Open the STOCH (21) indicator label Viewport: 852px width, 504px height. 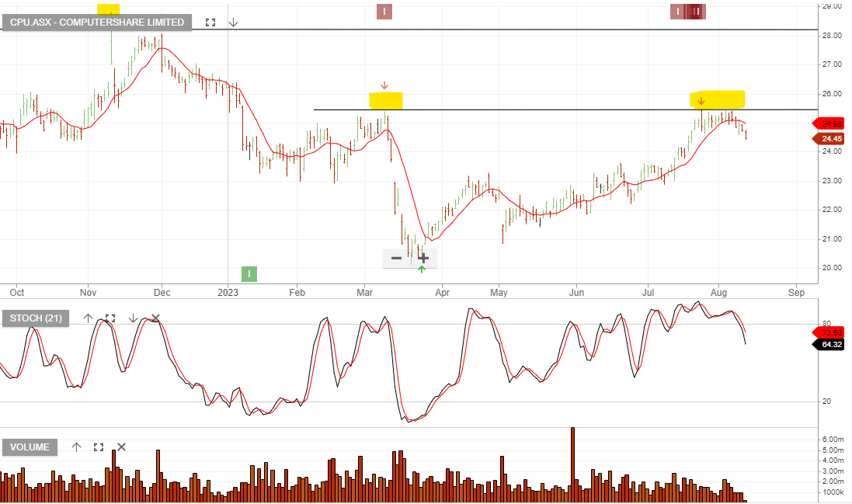(36, 318)
